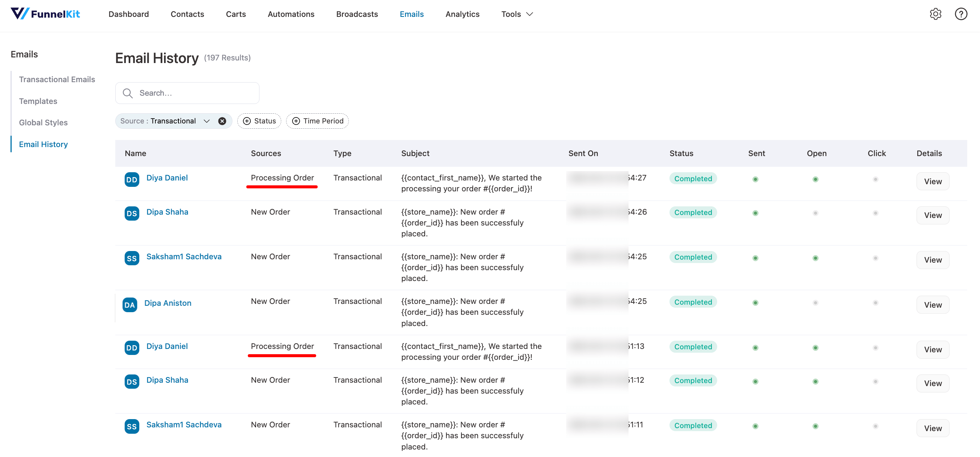980x457 pixels.
Task: Click the plus icon on Time Period filter
Action: (296, 121)
